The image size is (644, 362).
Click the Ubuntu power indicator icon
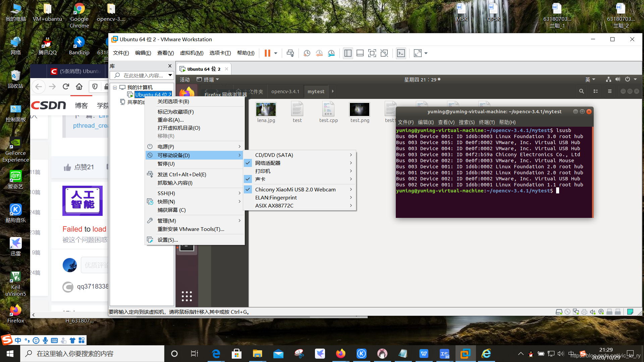(628, 79)
